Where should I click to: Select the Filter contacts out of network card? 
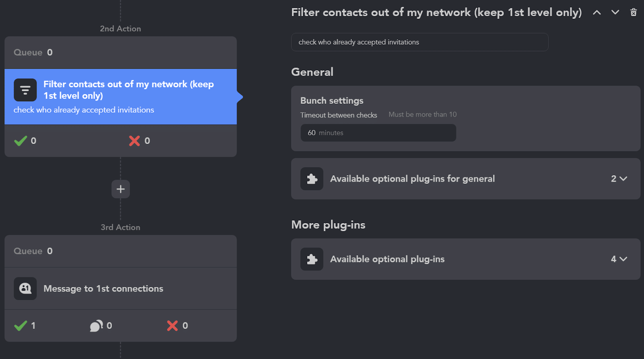[x=121, y=96]
